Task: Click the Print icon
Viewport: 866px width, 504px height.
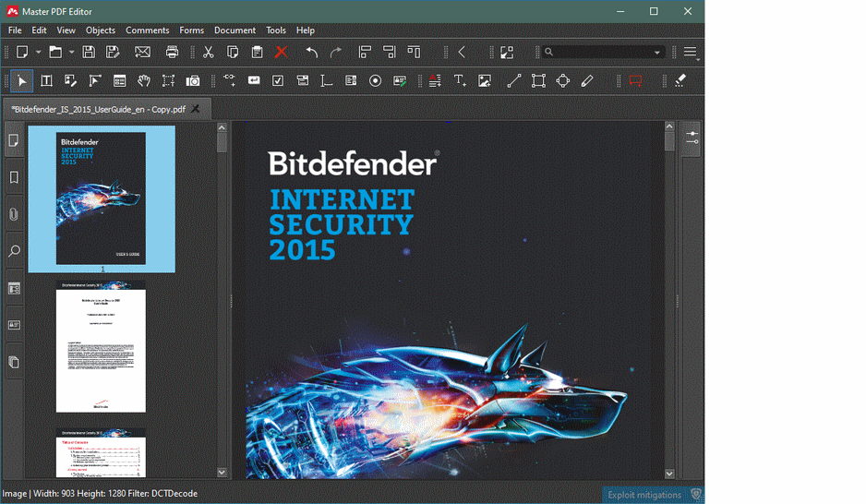Action: pyautogui.click(x=173, y=52)
